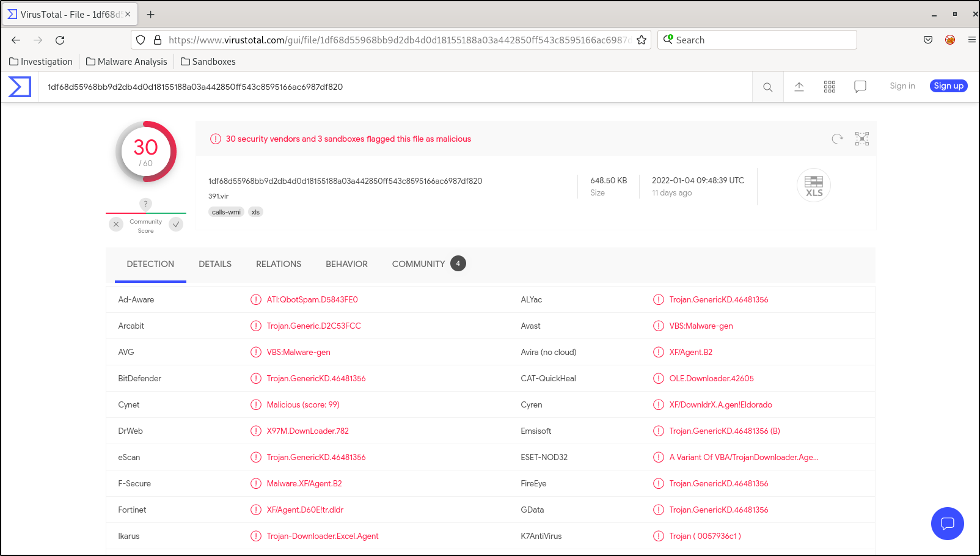Click the 30/60 detection score gauge
980x556 pixels.
coord(146,152)
